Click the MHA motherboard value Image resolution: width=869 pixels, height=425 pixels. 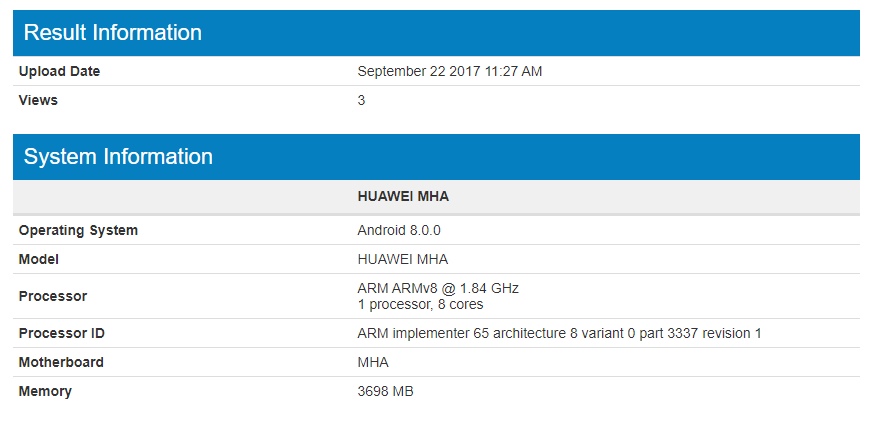[x=373, y=362]
